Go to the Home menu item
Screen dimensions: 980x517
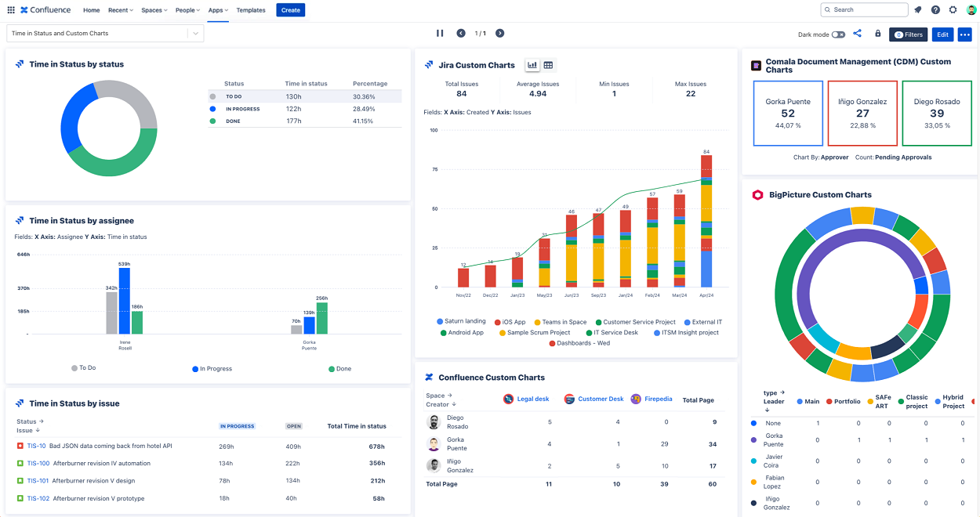92,10
